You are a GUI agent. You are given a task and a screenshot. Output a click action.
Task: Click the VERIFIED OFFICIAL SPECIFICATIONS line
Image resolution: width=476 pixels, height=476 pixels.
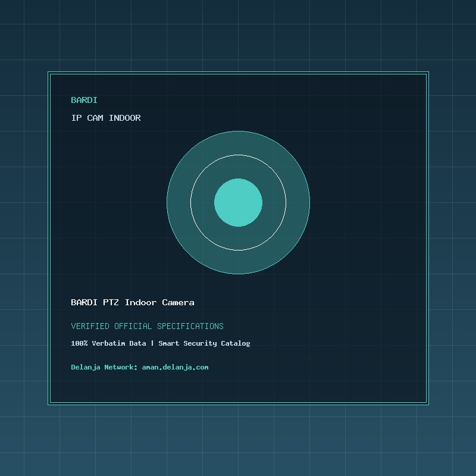click(147, 326)
